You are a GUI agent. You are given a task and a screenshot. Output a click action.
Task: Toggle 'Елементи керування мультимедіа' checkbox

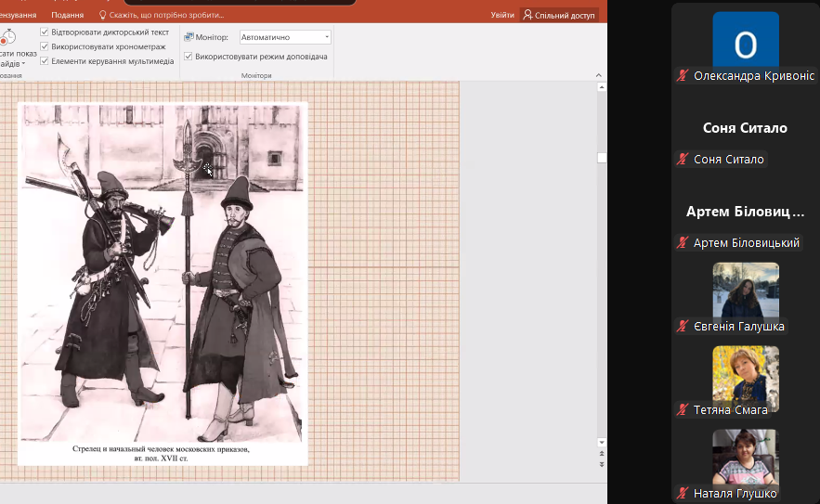(x=45, y=60)
